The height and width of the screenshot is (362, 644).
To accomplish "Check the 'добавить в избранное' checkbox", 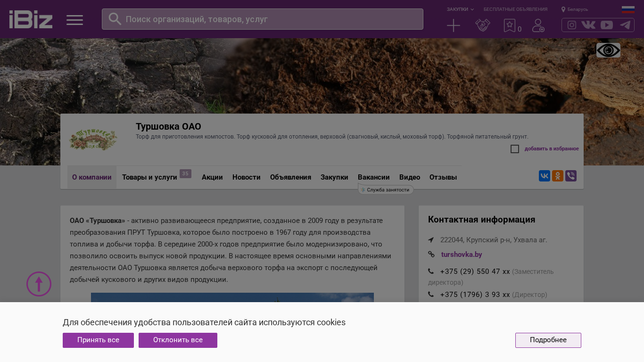I will coord(515,149).
